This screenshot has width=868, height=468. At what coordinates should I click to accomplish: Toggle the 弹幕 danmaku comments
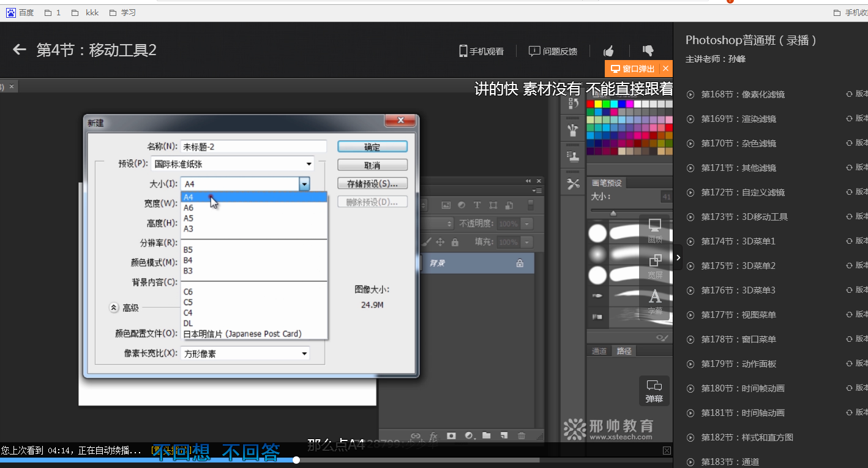[x=654, y=391]
